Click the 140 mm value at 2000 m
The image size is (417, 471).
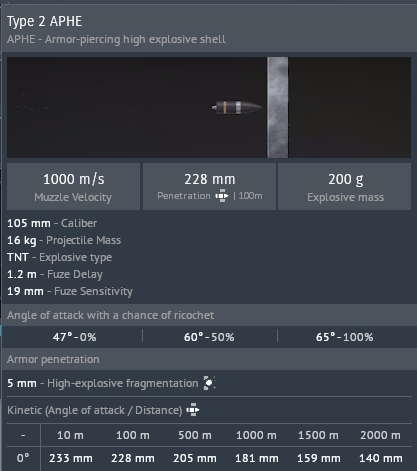(x=381, y=458)
